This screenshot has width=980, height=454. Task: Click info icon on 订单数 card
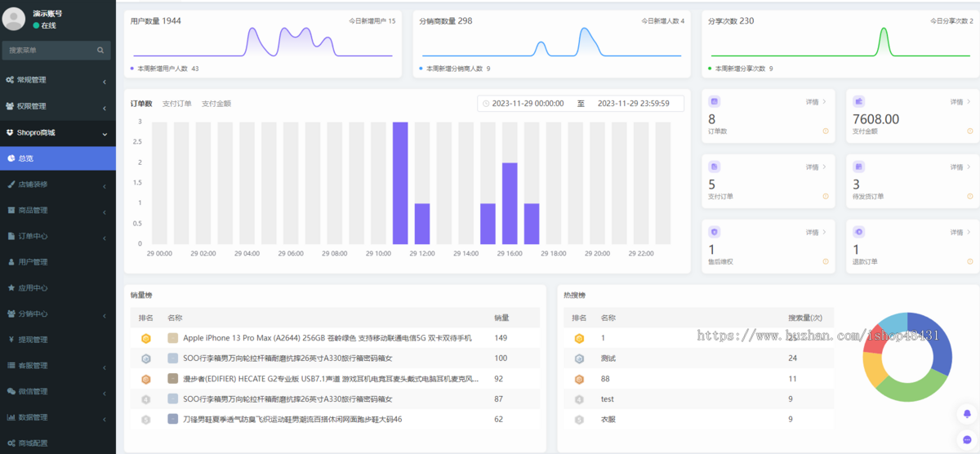(x=826, y=131)
